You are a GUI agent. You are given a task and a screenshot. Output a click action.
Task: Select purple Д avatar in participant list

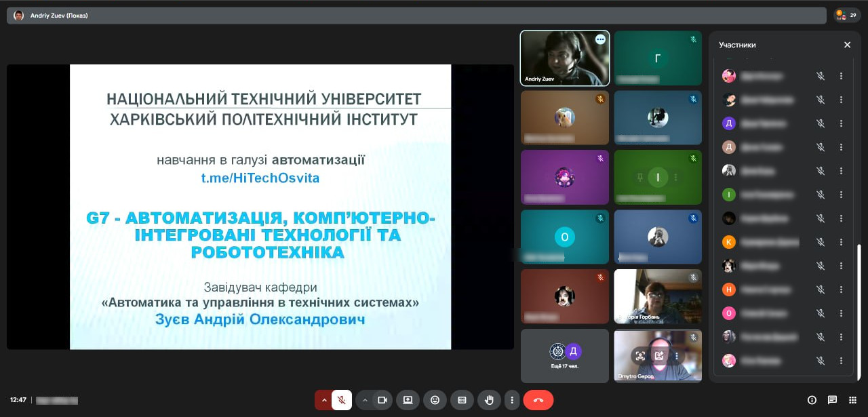[729, 123]
